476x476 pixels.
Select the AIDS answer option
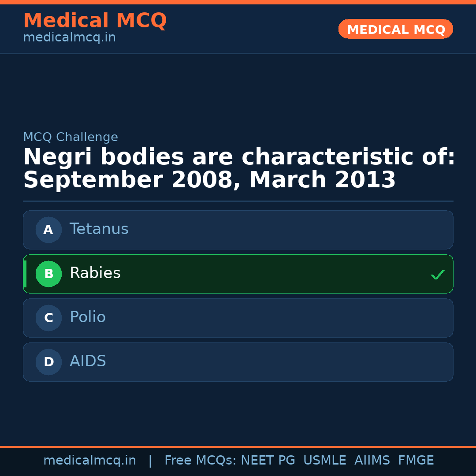(x=238, y=362)
